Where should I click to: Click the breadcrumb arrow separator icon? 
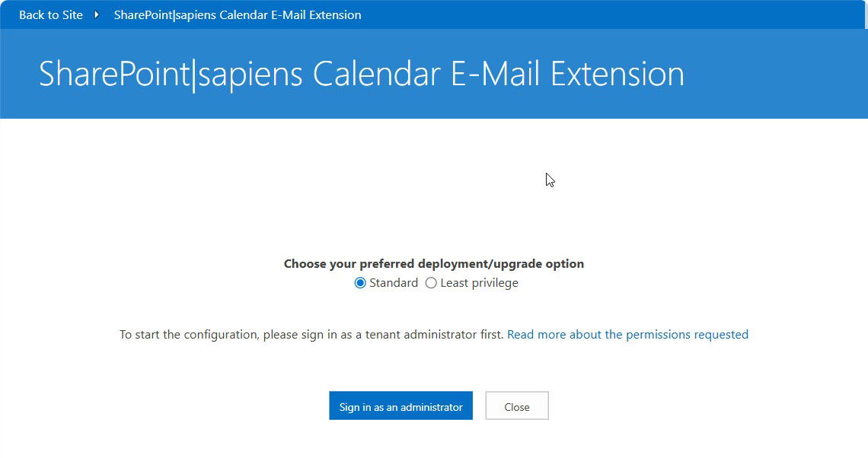pos(97,15)
